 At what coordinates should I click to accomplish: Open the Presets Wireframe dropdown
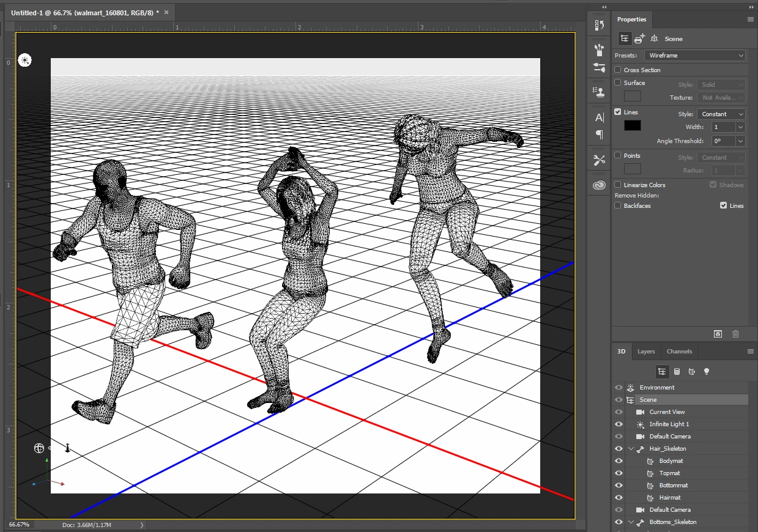pos(695,55)
